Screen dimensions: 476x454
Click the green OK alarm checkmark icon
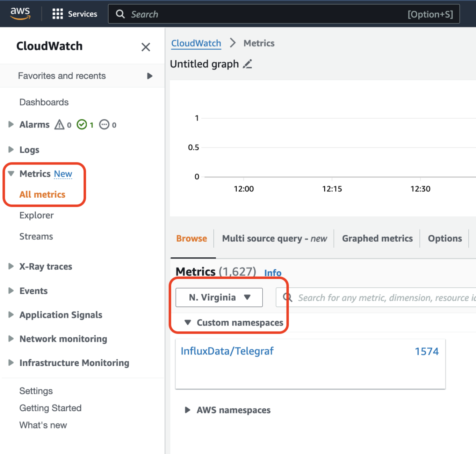[x=81, y=125]
